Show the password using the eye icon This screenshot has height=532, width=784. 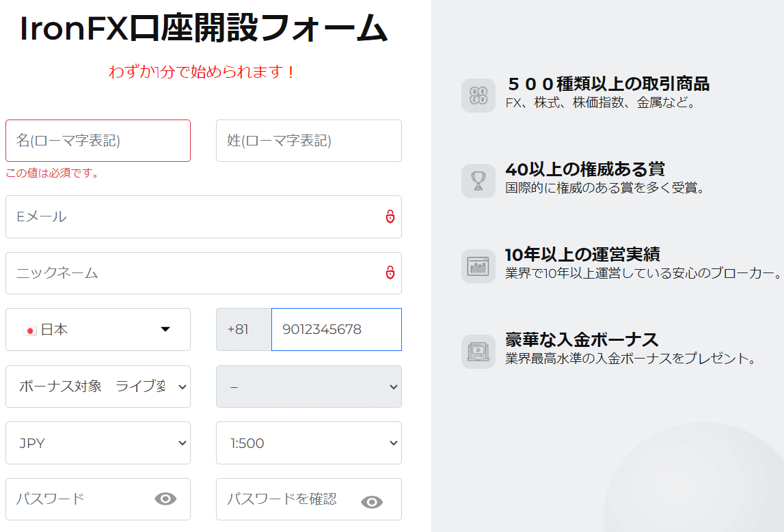pyautogui.click(x=164, y=499)
